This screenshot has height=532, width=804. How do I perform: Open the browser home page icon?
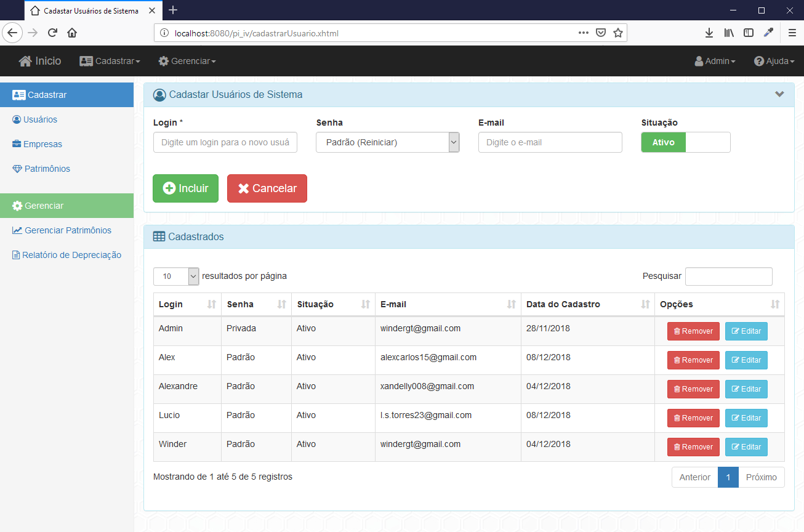72,33
